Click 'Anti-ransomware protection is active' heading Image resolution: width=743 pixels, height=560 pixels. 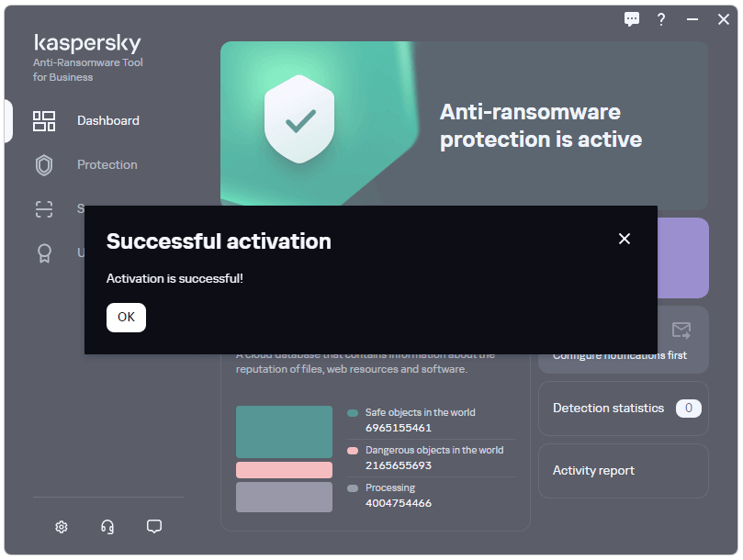pyautogui.click(x=541, y=126)
